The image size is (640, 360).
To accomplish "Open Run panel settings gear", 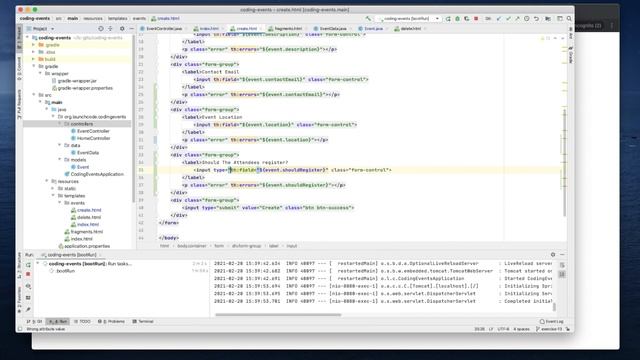I will click(553, 255).
